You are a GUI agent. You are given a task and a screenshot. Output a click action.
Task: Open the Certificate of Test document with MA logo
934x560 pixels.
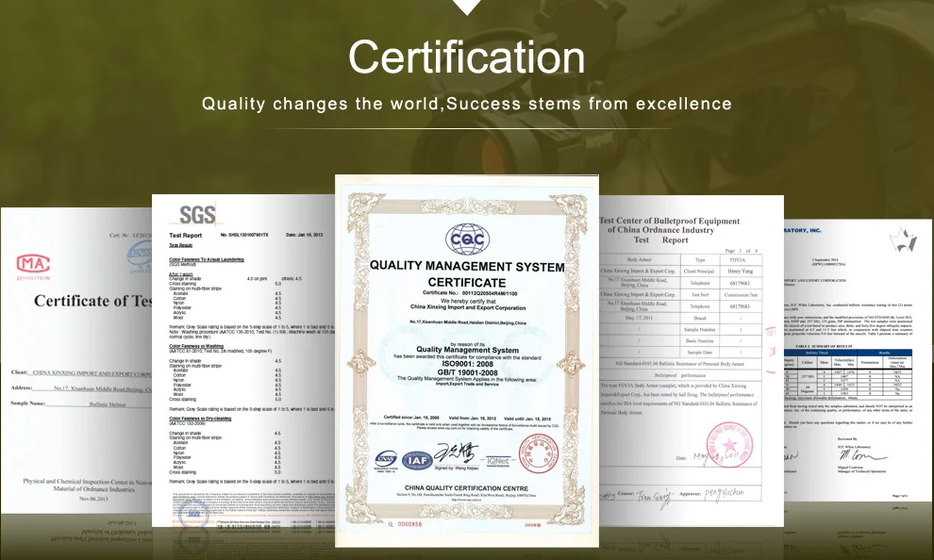(76, 361)
